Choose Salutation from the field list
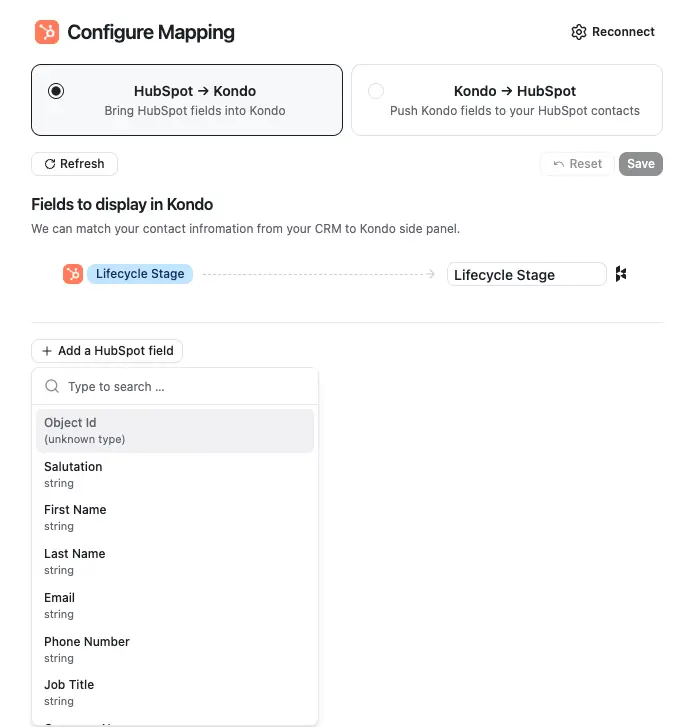Image resolution: width=693 pixels, height=727 pixels. point(175,474)
